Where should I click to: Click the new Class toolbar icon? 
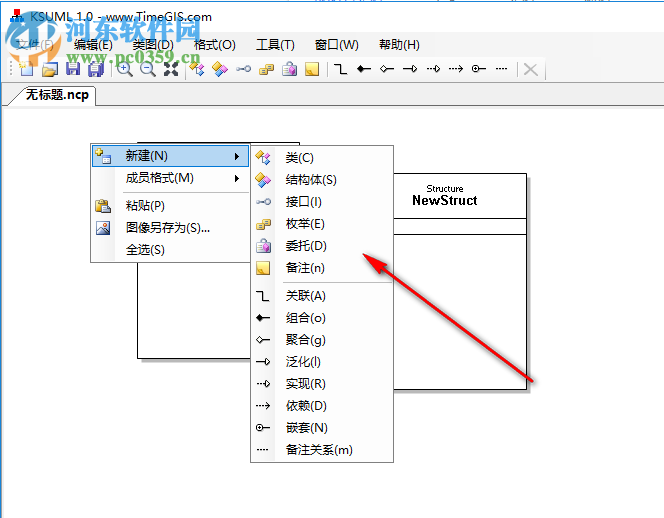coord(197,69)
